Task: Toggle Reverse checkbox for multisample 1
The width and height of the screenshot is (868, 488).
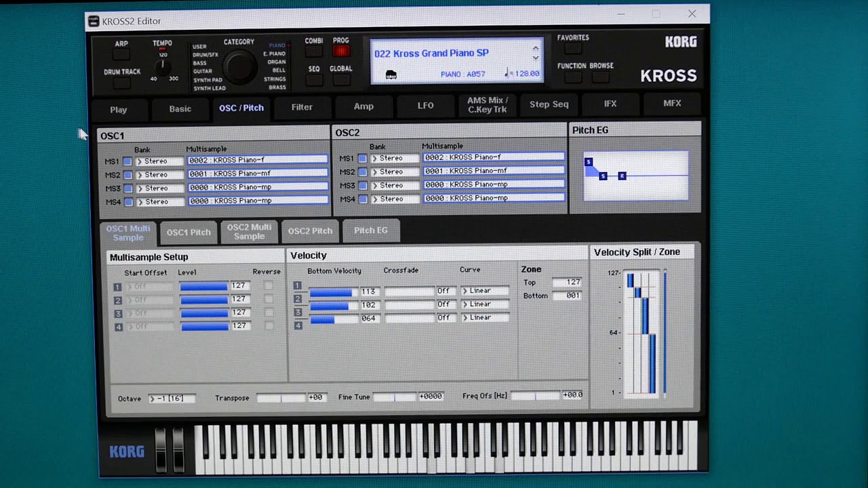Action: (269, 285)
